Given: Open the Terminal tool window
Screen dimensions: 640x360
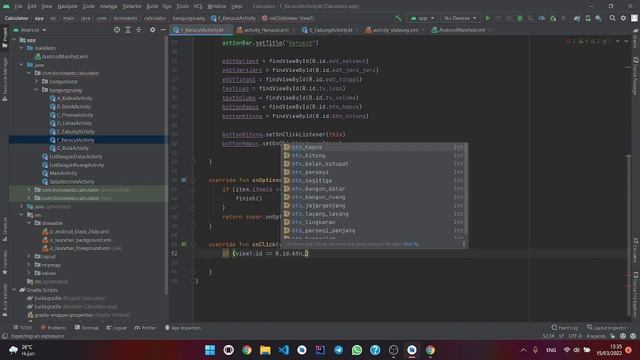Looking at the screenshot, I should (87, 328).
